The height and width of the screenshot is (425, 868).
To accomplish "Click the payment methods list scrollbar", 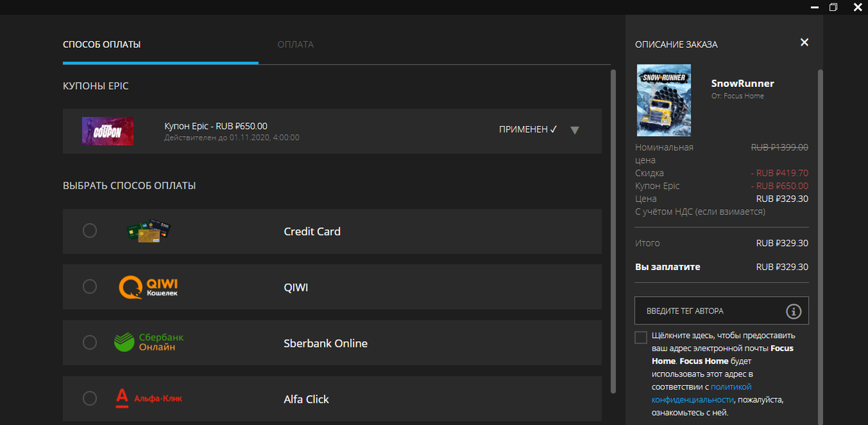I will tap(613, 231).
